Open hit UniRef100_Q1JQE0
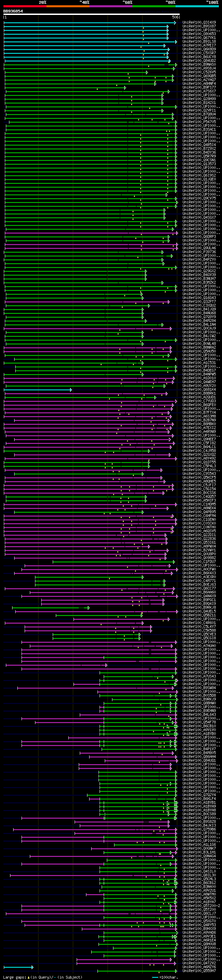 [199, 179]
